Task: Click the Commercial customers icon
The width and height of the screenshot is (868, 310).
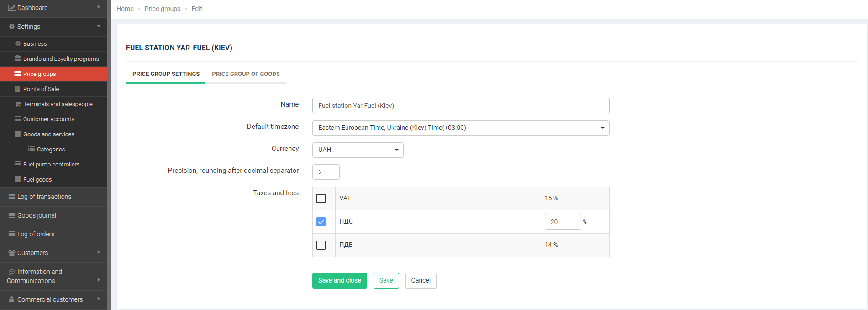Action: (12, 299)
